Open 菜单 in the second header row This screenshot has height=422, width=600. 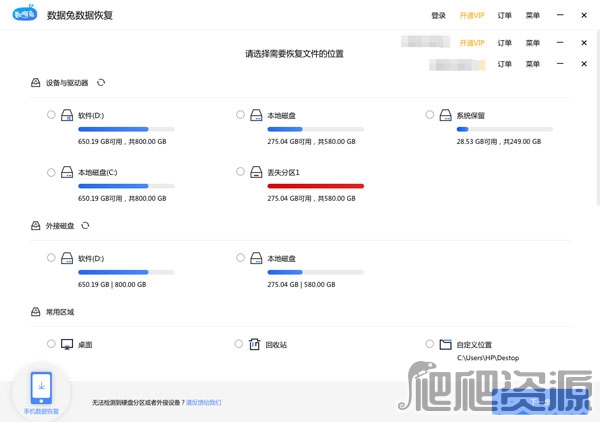tap(533, 43)
